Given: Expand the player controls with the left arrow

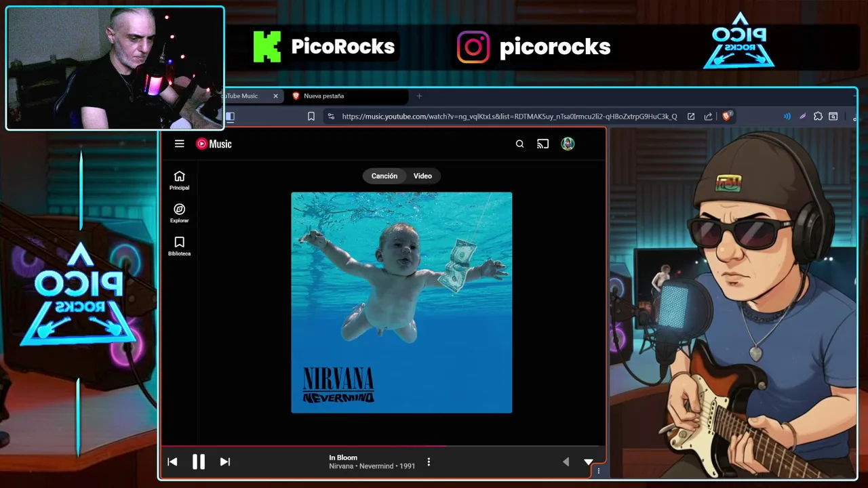Looking at the screenshot, I should [x=566, y=462].
